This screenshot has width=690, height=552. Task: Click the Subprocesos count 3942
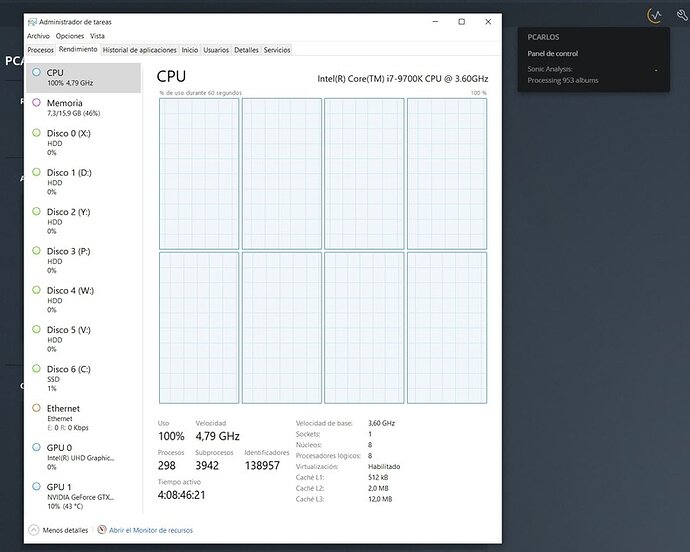pyautogui.click(x=207, y=465)
